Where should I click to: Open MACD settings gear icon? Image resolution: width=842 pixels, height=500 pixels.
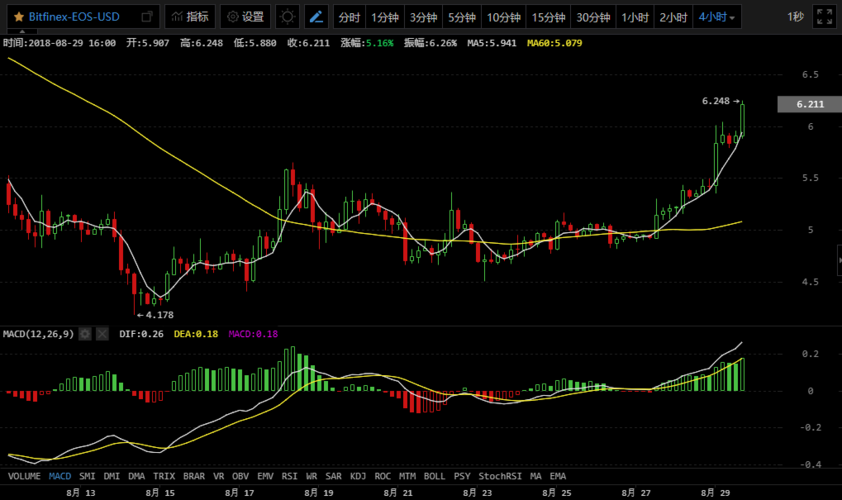tap(85, 333)
